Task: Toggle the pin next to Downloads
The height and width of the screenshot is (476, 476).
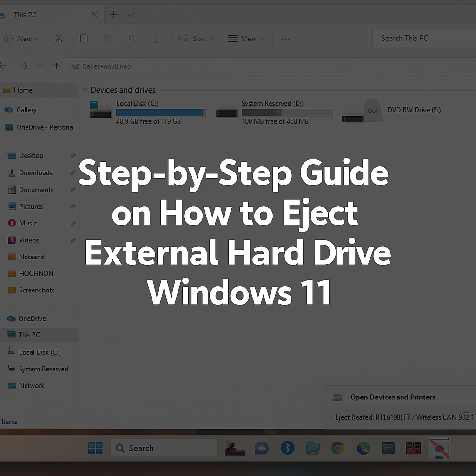Action: (73, 172)
